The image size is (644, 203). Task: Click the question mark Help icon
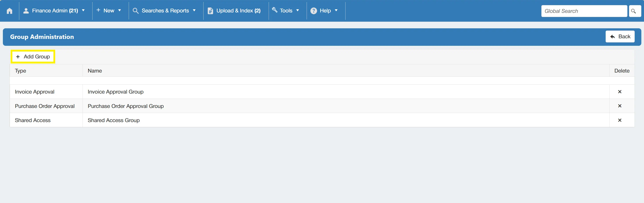314,11
